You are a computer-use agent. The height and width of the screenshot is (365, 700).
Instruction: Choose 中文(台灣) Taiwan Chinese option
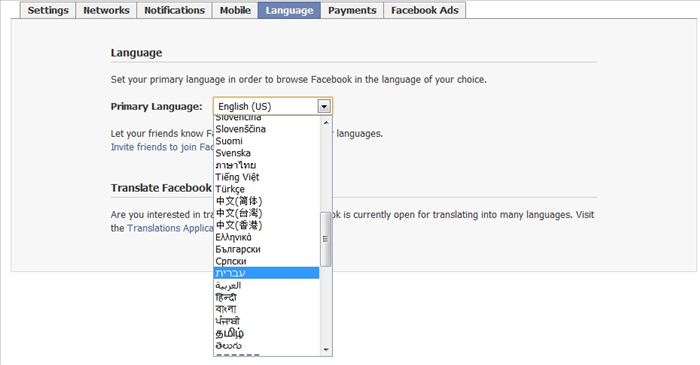[x=267, y=213]
